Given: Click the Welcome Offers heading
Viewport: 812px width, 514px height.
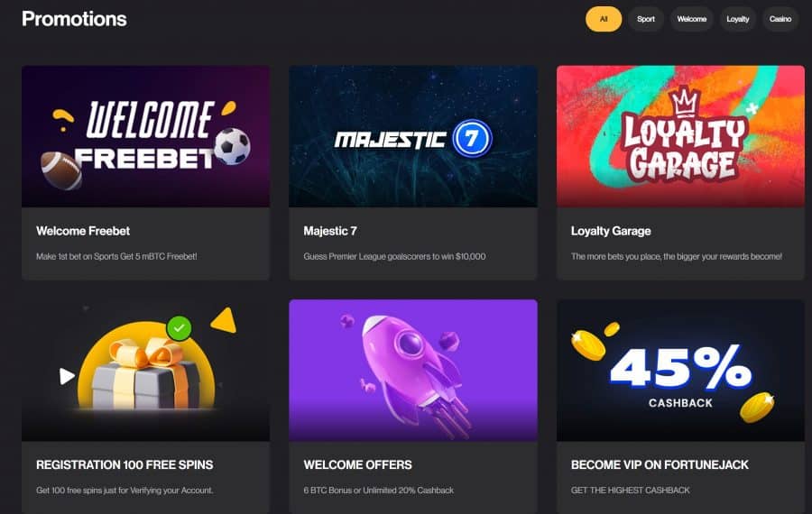Looking at the screenshot, I should [357, 464].
